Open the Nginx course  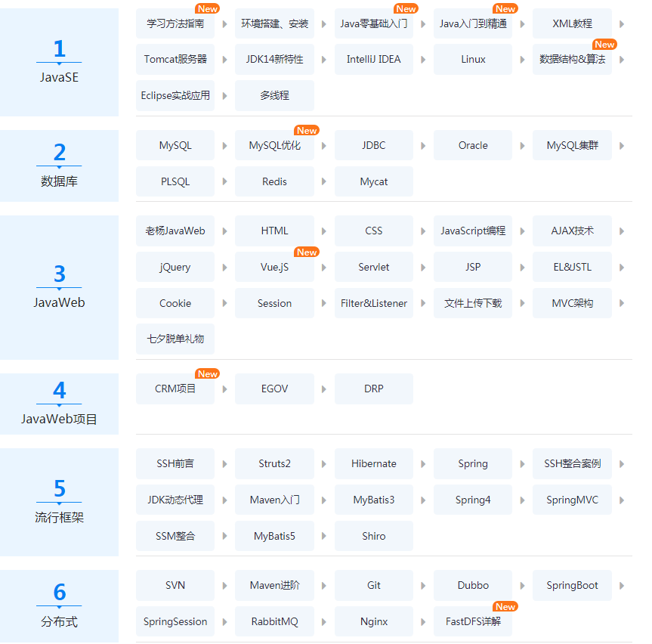374,621
